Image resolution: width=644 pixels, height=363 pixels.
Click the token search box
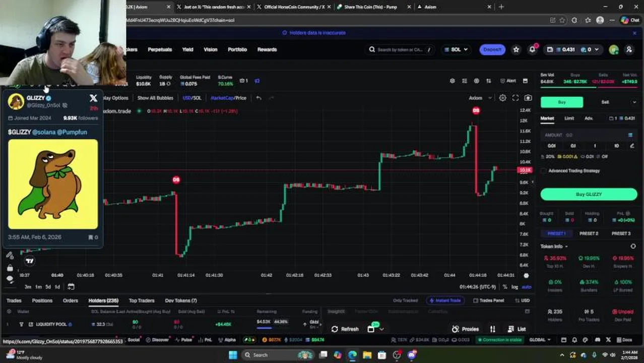coord(401,49)
